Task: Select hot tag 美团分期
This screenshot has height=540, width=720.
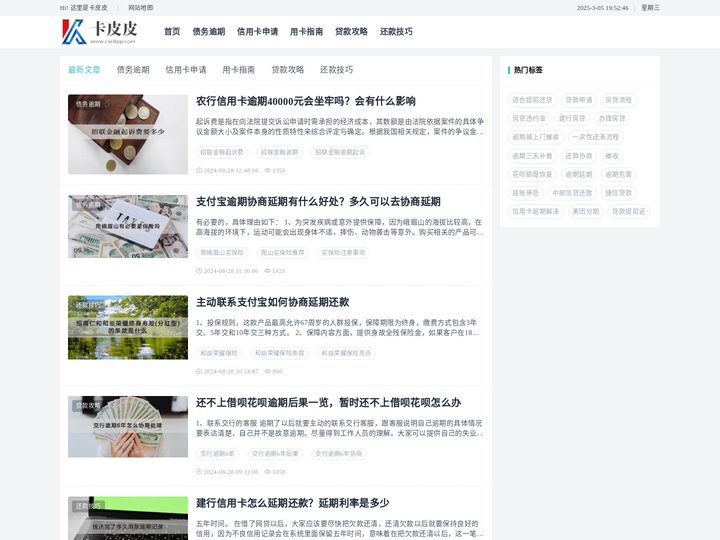Action: pos(586,212)
